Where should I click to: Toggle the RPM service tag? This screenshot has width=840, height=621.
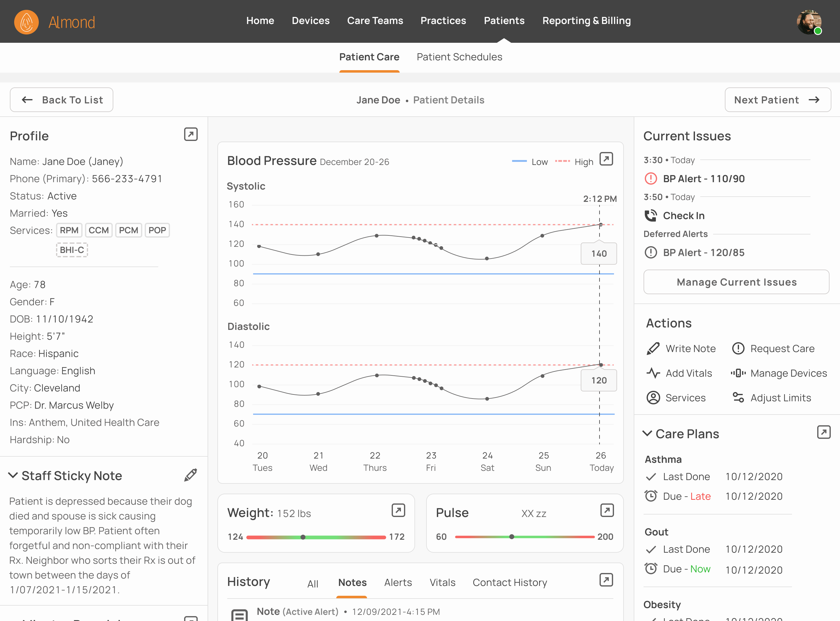pyautogui.click(x=69, y=230)
